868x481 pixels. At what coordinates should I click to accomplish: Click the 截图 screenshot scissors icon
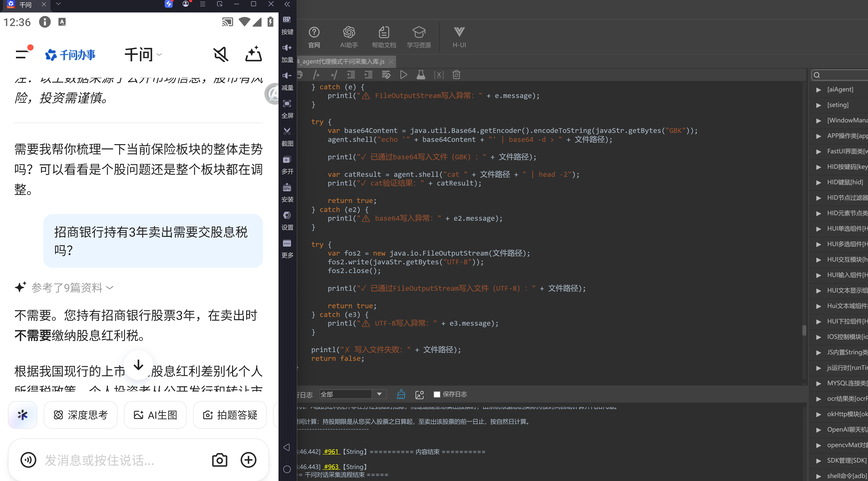[287, 137]
